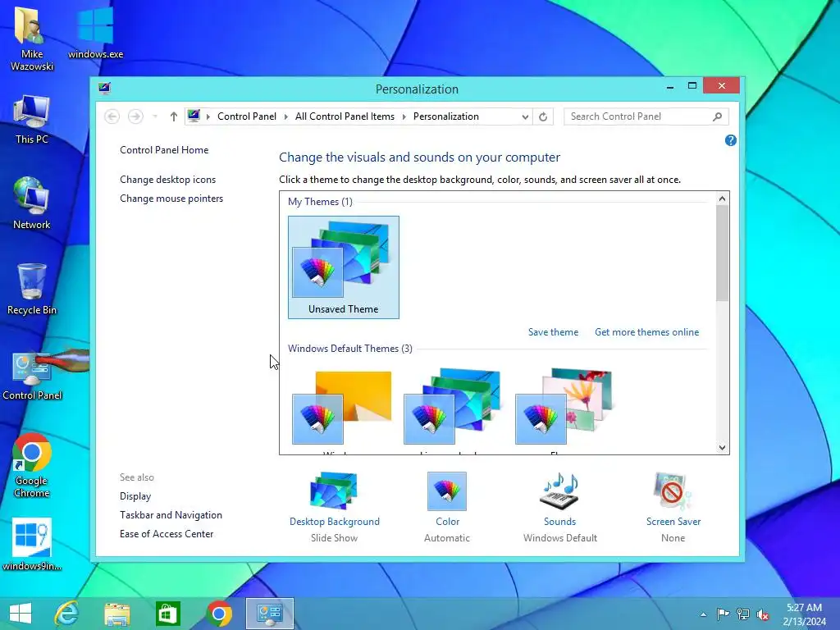Click the themes list scroll up arrow

click(x=722, y=199)
